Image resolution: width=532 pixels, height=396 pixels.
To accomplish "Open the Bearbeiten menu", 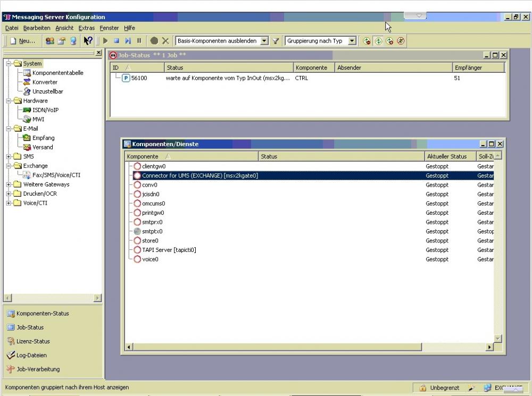I will point(37,28).
